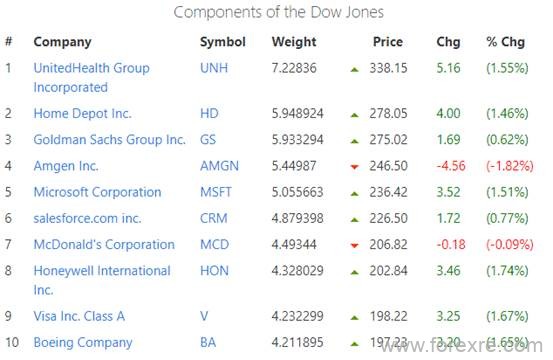Open the Honeywell International Inc. link
This screenshot has width=553, height=360.
(102, 280)
